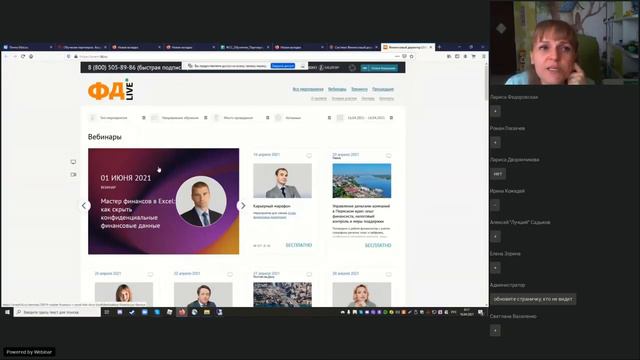Open Task View on the taskbar
This screenshot has width=640, height=360.
tap(107, 312)
